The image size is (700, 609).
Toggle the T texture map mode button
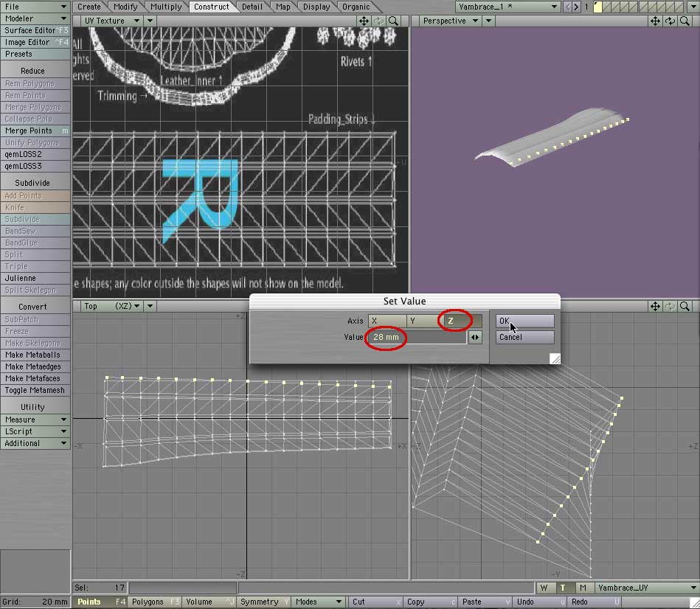pos(563,588)
